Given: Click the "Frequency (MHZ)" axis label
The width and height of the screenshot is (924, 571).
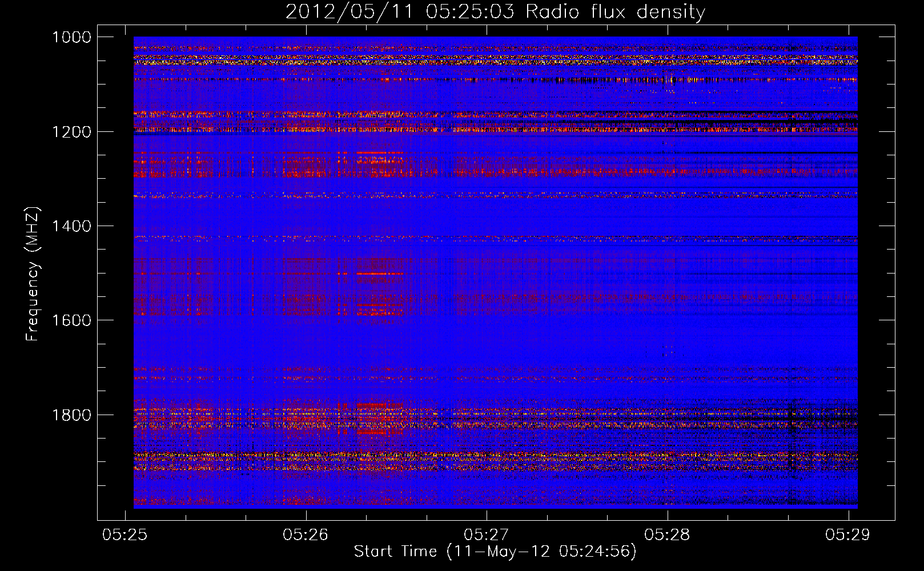Looking at the screenshot, I should click(x=33, y=274).
